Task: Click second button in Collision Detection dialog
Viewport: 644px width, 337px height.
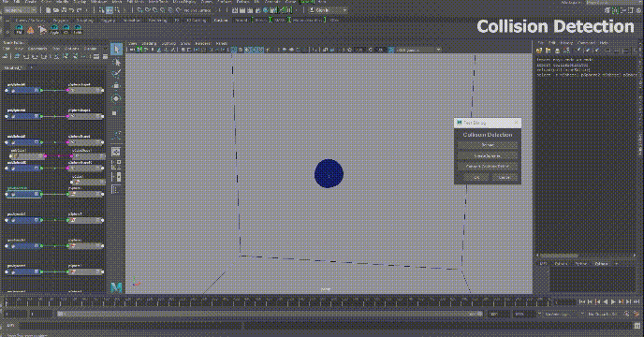Action: [x=488, y=156]
